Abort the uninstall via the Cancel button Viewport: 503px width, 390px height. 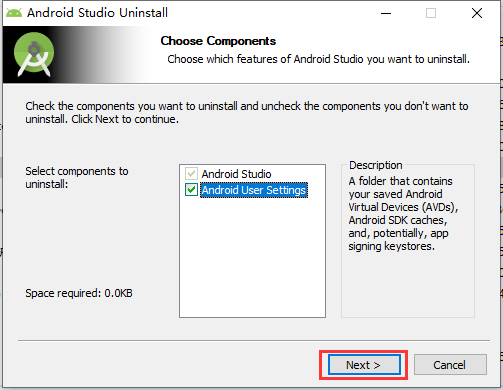point(450,365)
